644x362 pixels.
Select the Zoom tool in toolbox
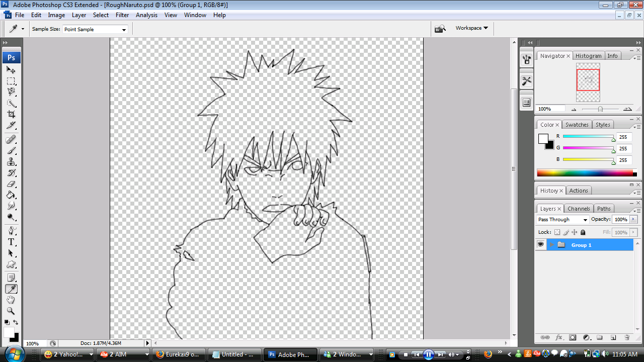pos(11,311)
